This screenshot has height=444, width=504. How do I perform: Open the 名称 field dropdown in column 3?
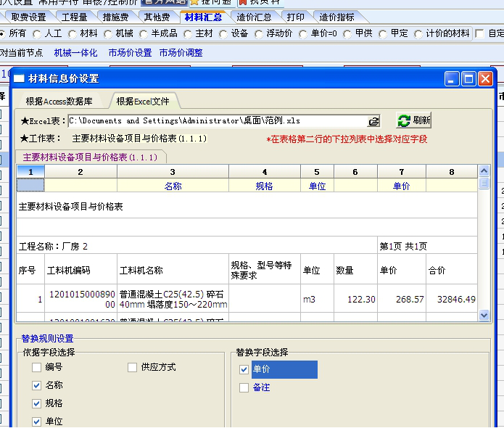[x=173, y=186]
